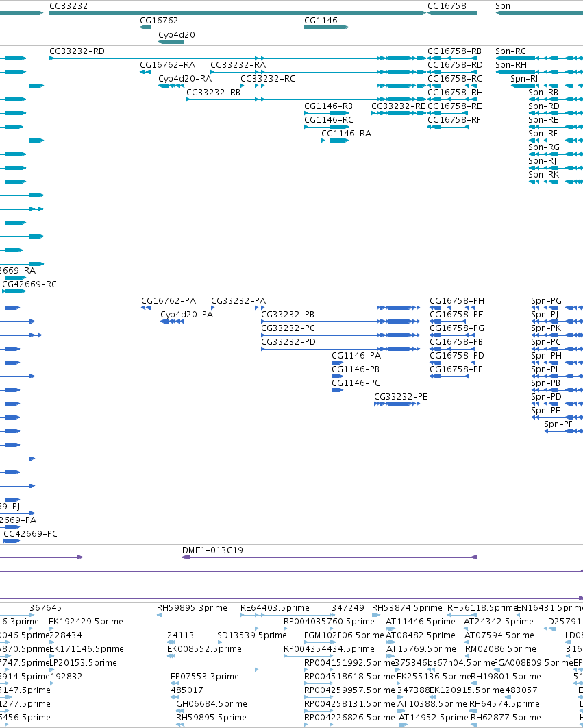Select protein CG42669-PC
This screenshot has height=728, width=583.
[30, 534]
